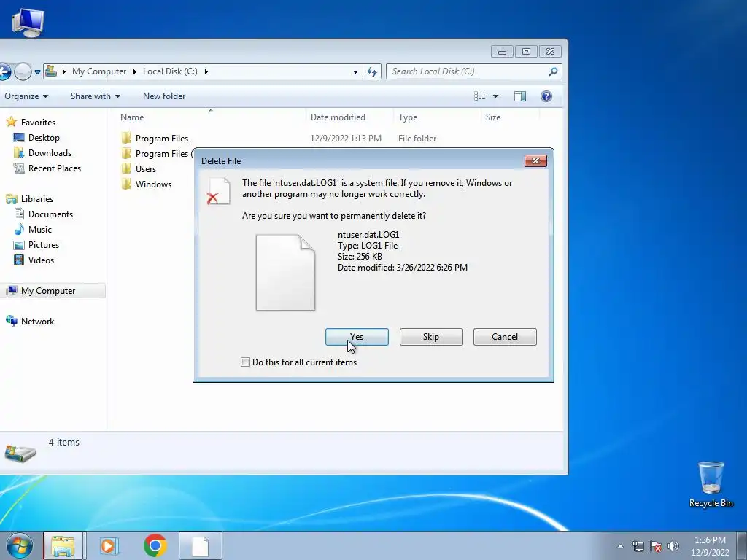Image resolution: width=747 pixels, height=560 pixels.
Task: Open Recent Places in the sidebar
Action: pyautogui.click(x=55, y=168)
